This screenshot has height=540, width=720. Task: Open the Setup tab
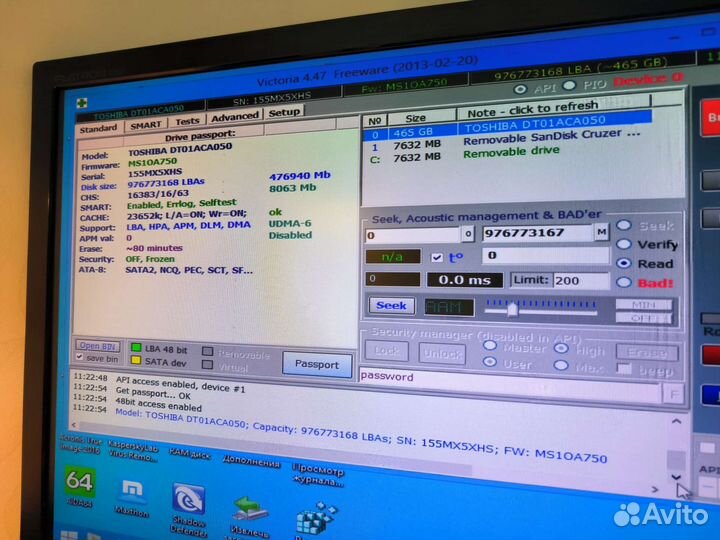click(x=284, y=112)
